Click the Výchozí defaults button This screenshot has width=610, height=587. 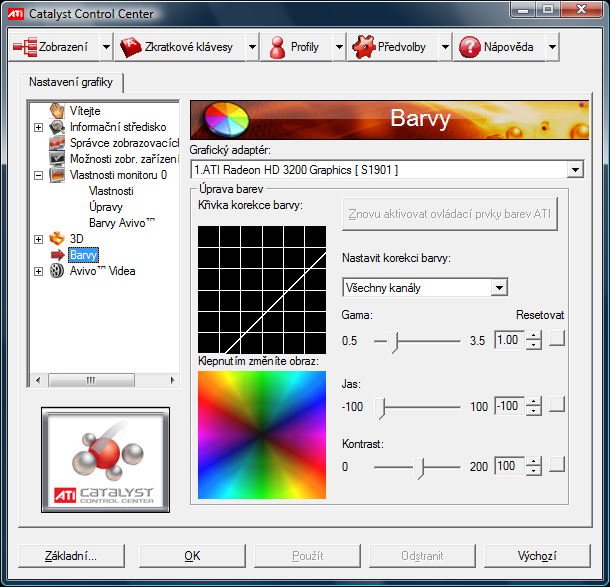[x=537, y=555]
